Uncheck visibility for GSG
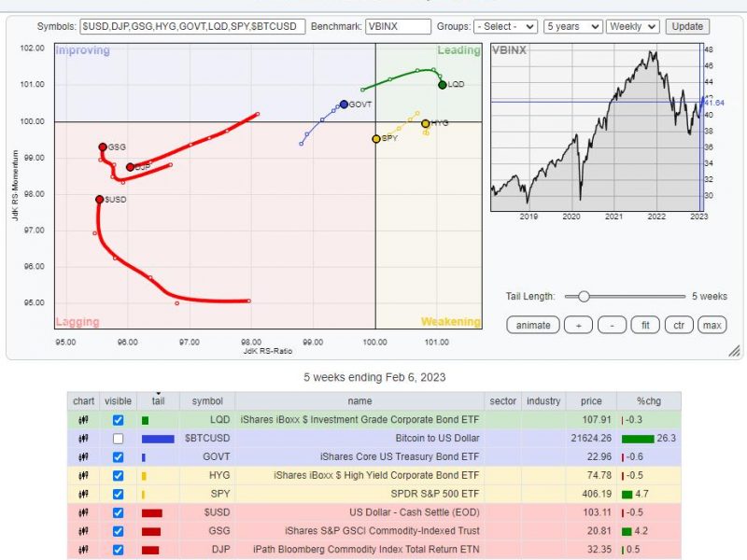The image size is (747, 560). click(x=119, y=531)
